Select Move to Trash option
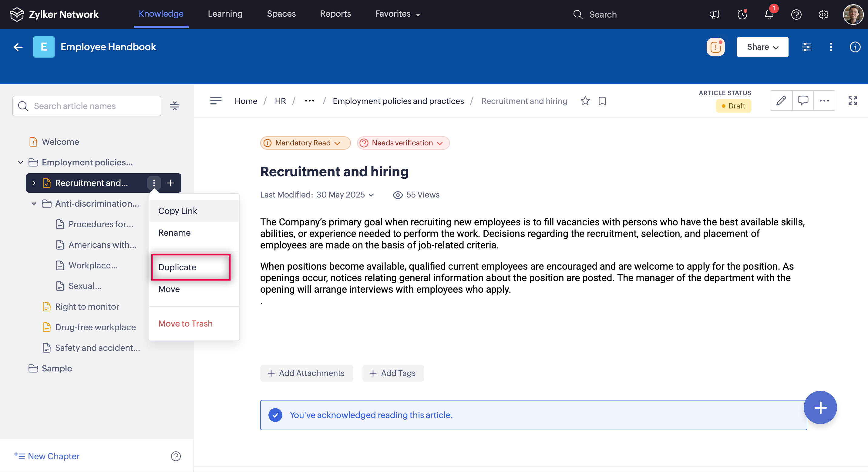 [x=185, y=323]
